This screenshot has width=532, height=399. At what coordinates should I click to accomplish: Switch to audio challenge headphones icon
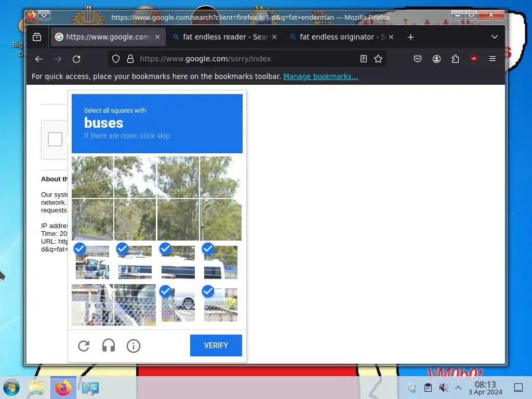click(x=109, y=345)
